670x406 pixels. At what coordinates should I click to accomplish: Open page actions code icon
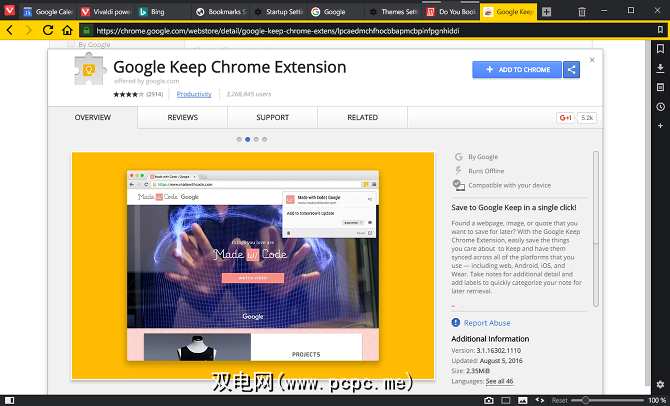pyautogui.click(x=540, y=400)
